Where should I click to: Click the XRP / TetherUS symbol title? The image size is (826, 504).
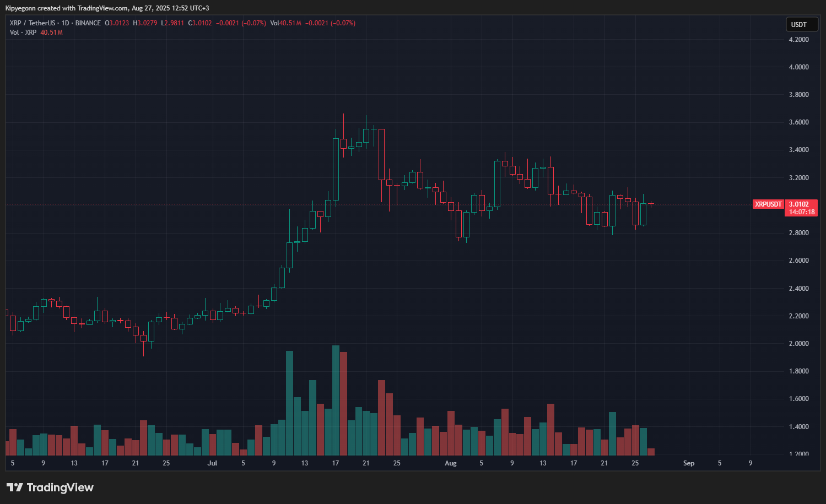coord(33,23)
